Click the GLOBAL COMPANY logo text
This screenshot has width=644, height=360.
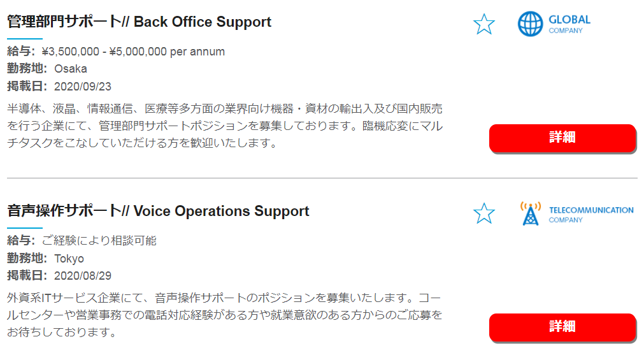coord(569,24)
